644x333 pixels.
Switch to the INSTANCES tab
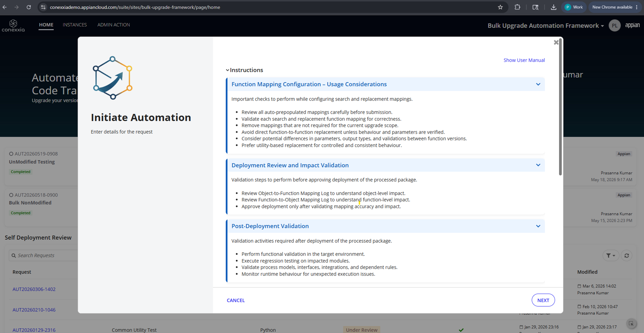coord(75,25)
